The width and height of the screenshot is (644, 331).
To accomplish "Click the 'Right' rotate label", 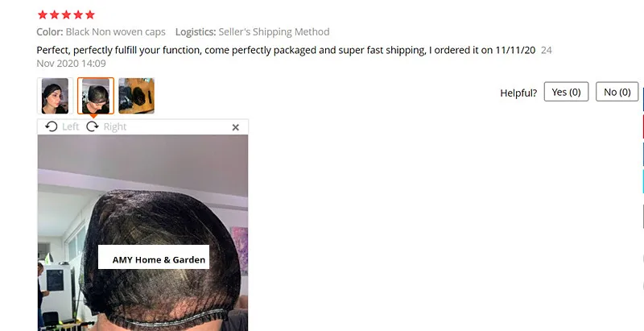I will [x=114, y=127].
